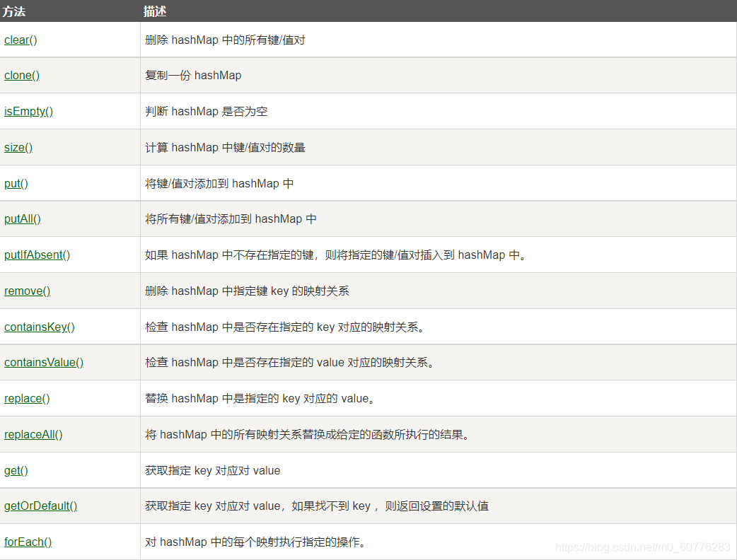
Task: Click the remove() method link
Action: coord(28,291)
